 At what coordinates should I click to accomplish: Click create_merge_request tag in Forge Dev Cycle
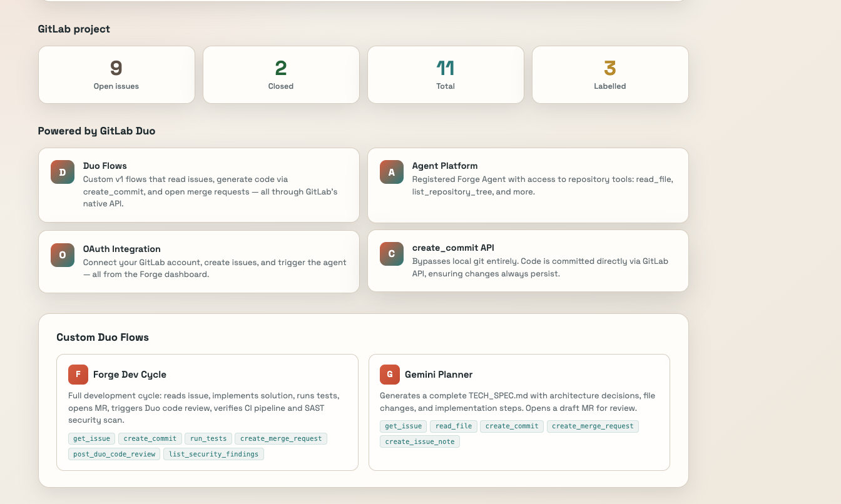(x=281, y=438)
